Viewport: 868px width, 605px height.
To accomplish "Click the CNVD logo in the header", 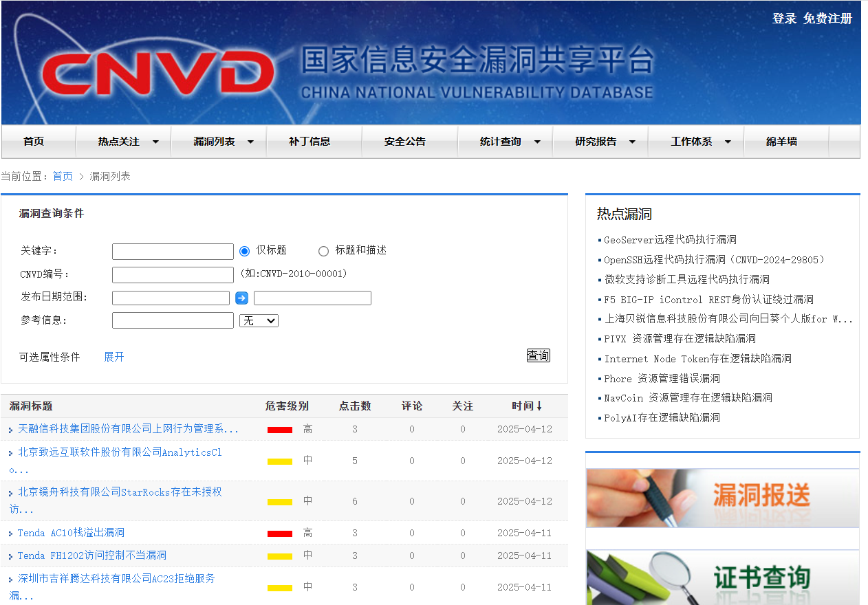I will (x=158, y=71).
